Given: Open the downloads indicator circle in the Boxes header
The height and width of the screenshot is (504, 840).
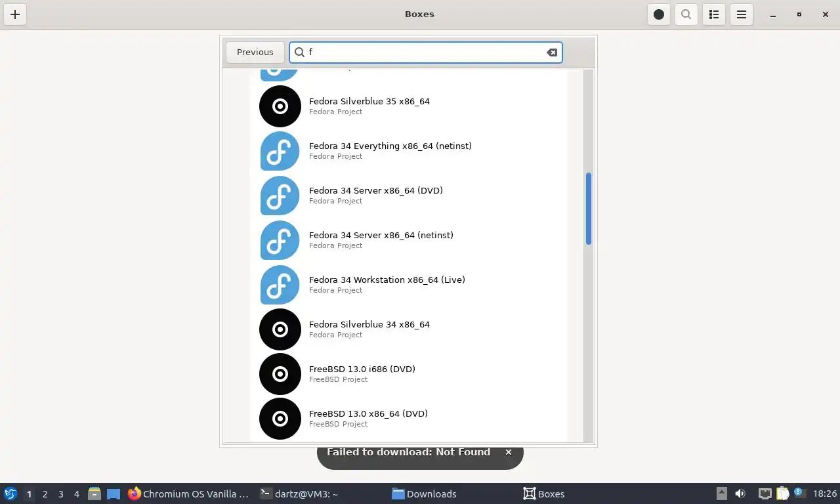Looking at the screenshot, I should pyautogui.click(x=659, y=14).
